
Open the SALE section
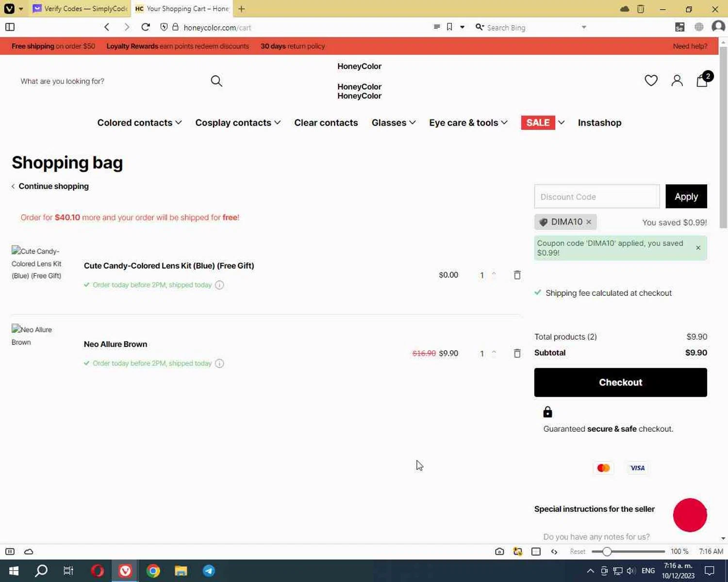point(538,123)
